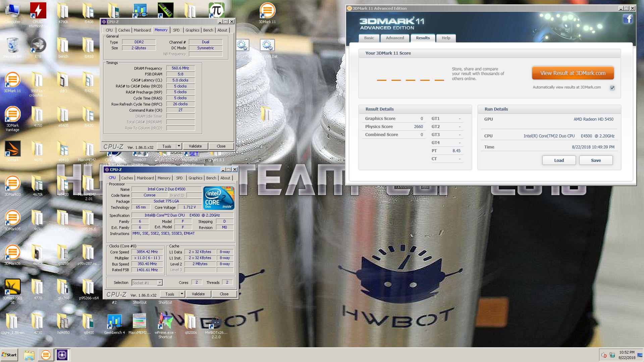Click the volume tray icon
Viewport: 644px width, 362px height.
pyautogui.click(x=604, y=355)
